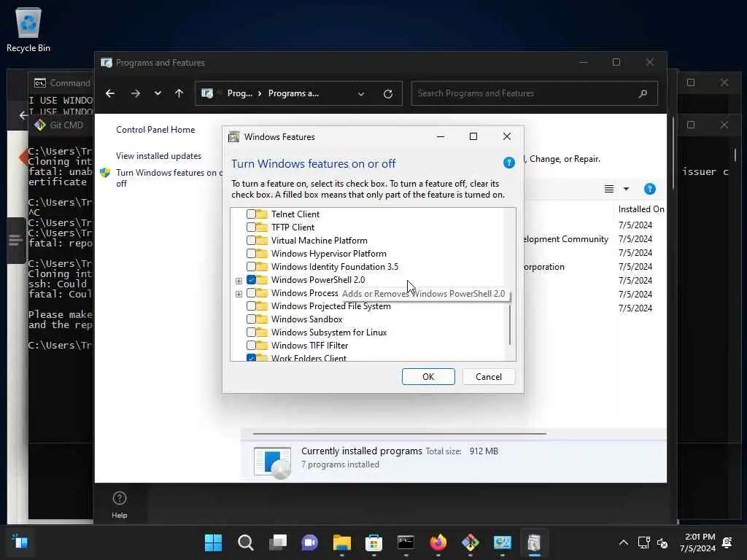Image resolution: width=747 pixels, height=560 pixels.
Task: Open Control Panel Home link
Action: (155, 130)
